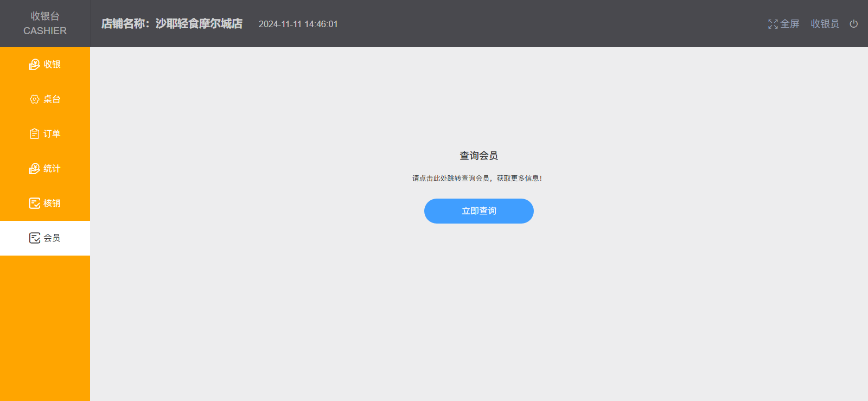Click the blue 立即查询 button
The height and width of the screenshot is (401, 868).
tap(478, 211)
